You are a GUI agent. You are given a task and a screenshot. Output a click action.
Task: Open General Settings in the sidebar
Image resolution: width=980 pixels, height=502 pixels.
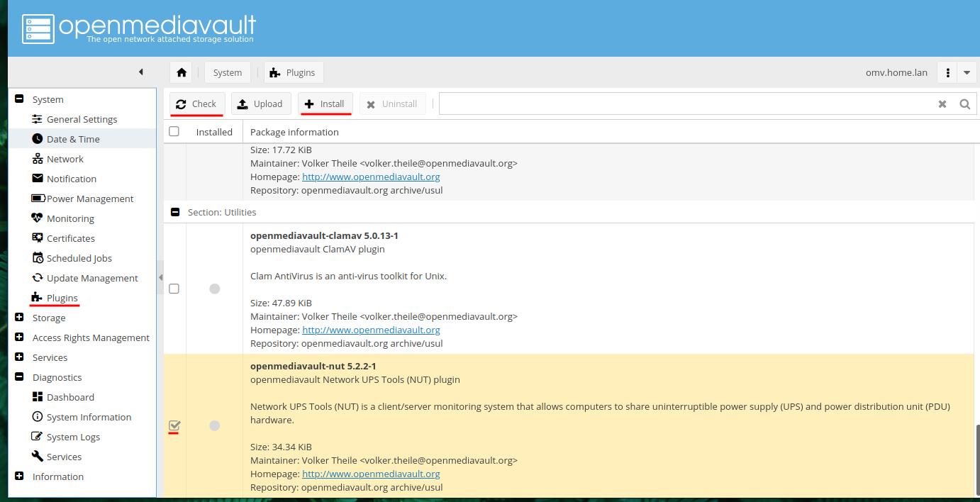coord(82,119)
